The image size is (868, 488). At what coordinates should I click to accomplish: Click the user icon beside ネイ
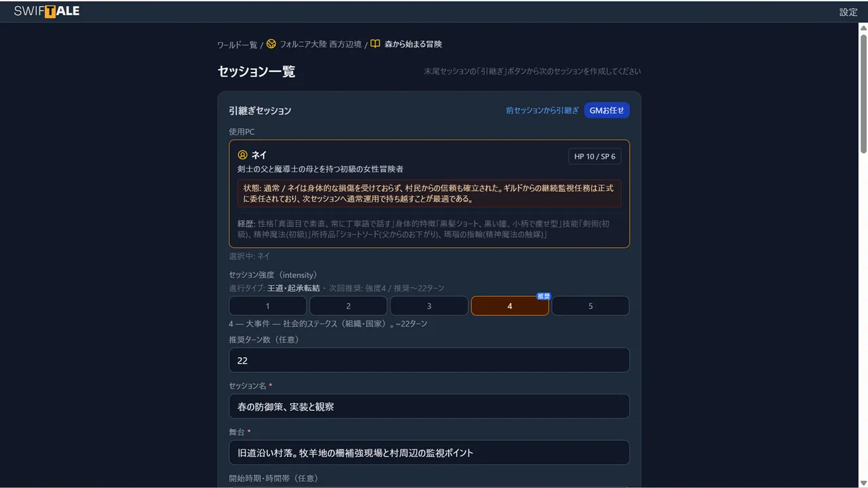click(243, 155)
